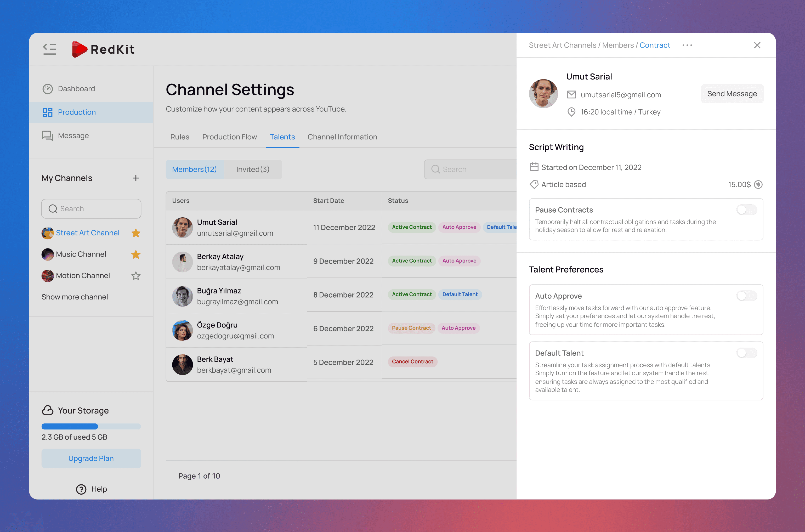Viewport: 805px width, 532px height.
Task: Switch on the Default Talent toggle
Action: point(746,353)
